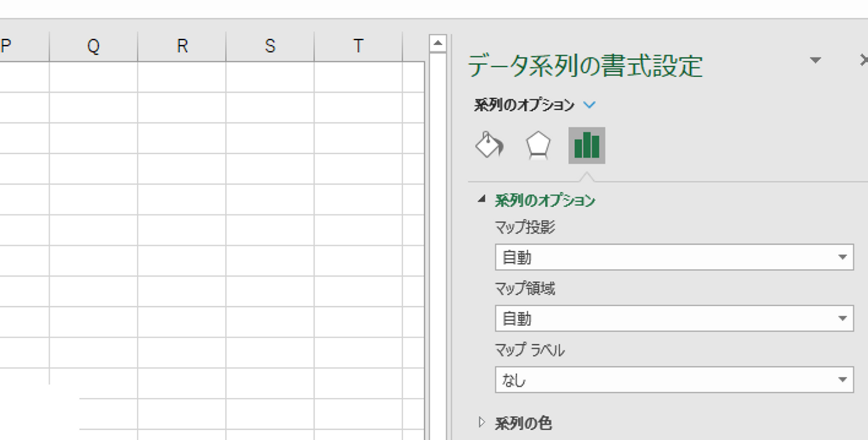Select the Series Options bar chart icon
Screen dimensions: 868x440
587,145
